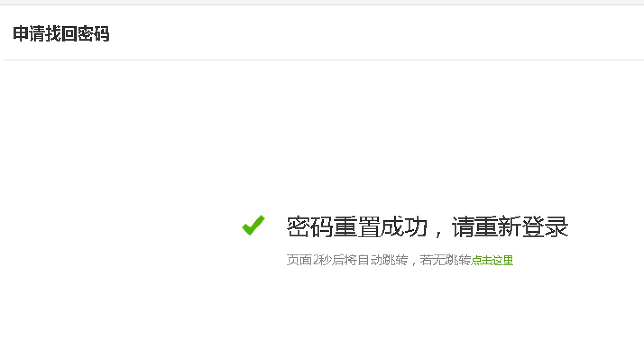Click the word 找回 in the heading

pyautogui.click(x=61, y=34)
